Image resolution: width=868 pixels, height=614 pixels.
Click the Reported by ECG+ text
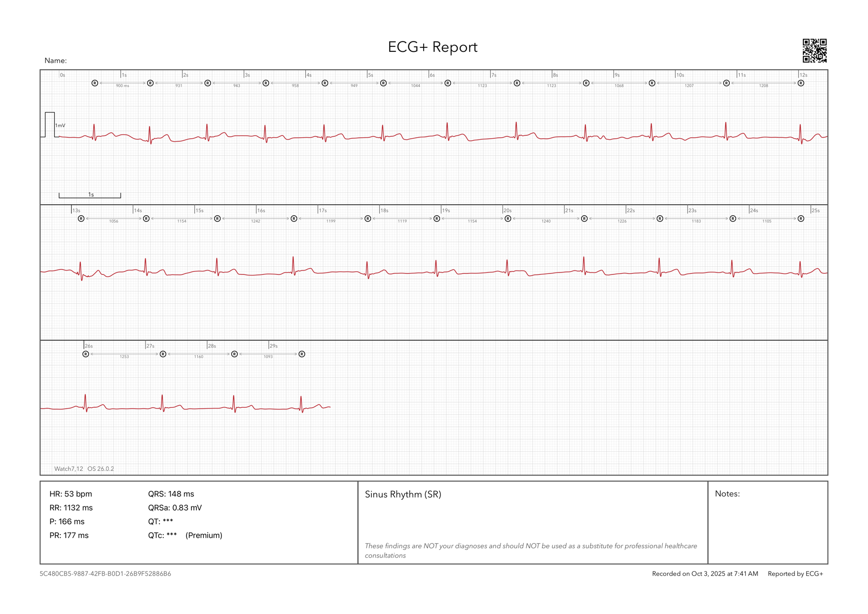[796, 574]
